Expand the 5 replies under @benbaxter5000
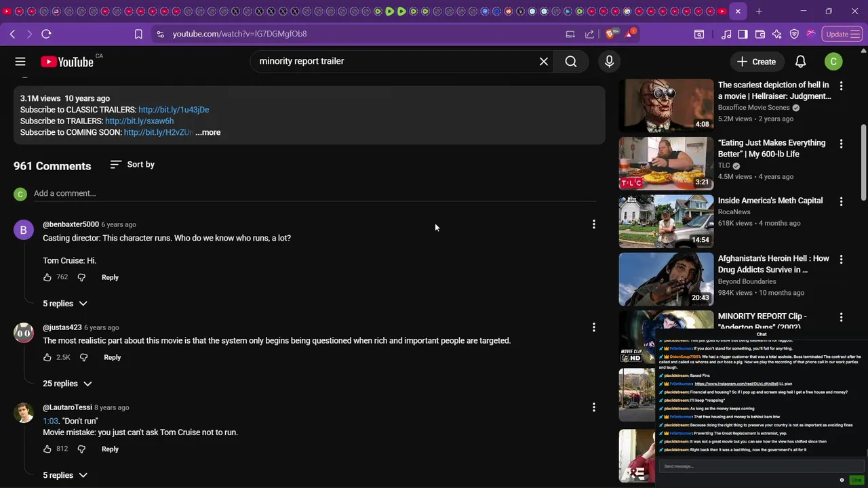 pyautogui.click(x=65, y=304)
